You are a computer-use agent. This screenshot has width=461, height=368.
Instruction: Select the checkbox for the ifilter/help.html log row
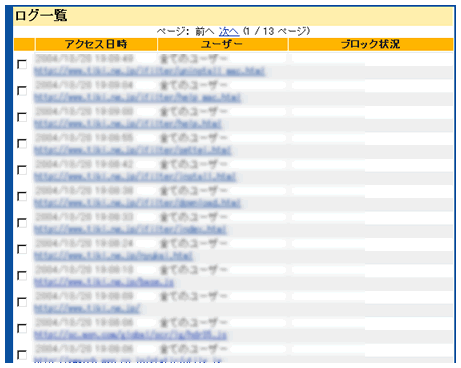point(22,117)
